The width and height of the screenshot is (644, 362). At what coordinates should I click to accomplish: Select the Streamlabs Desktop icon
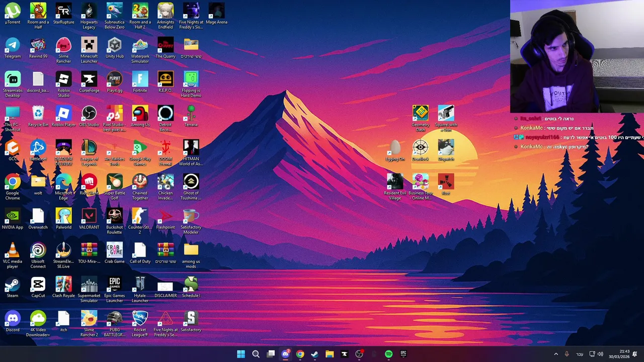click(13, 84)
